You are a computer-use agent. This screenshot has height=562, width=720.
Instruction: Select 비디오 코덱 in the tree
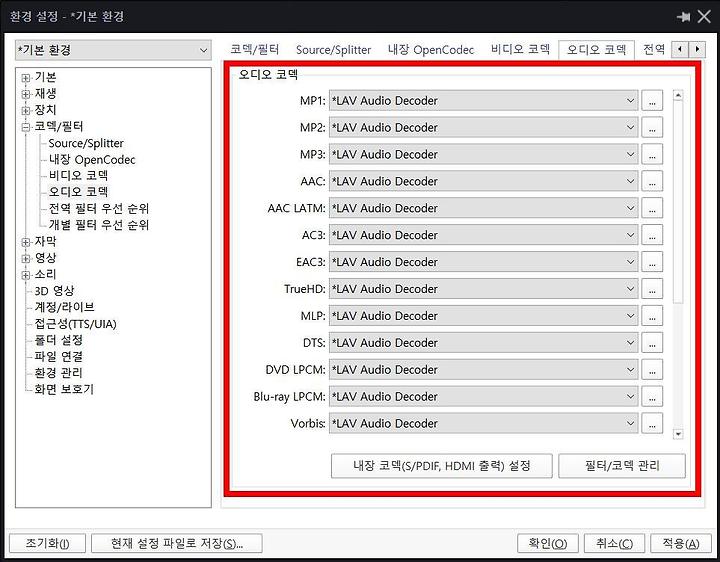pos(79,175)
